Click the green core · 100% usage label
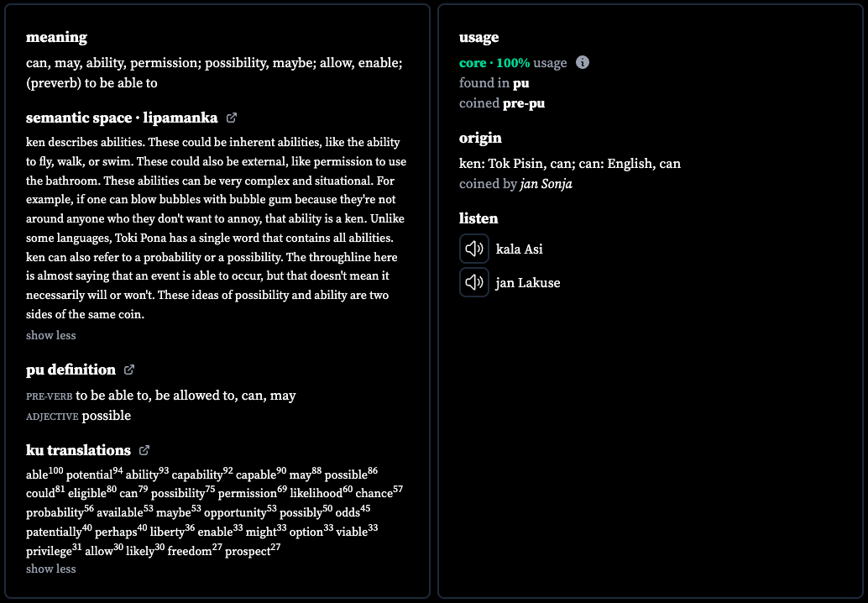This screenshot has height=603, width=868. click(494, 63)
